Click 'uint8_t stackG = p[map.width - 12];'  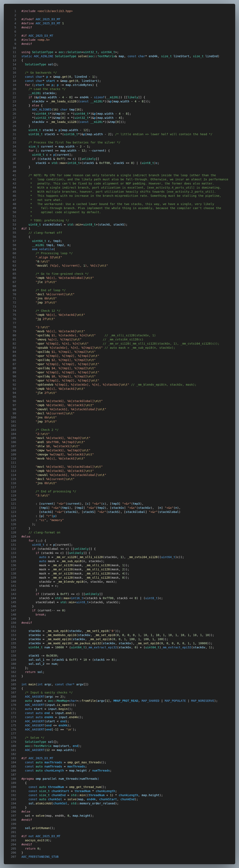pos(60,130)
